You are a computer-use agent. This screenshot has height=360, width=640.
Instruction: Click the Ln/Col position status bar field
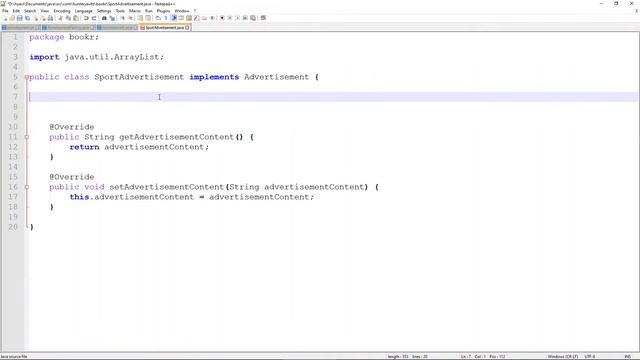point(483,357)
